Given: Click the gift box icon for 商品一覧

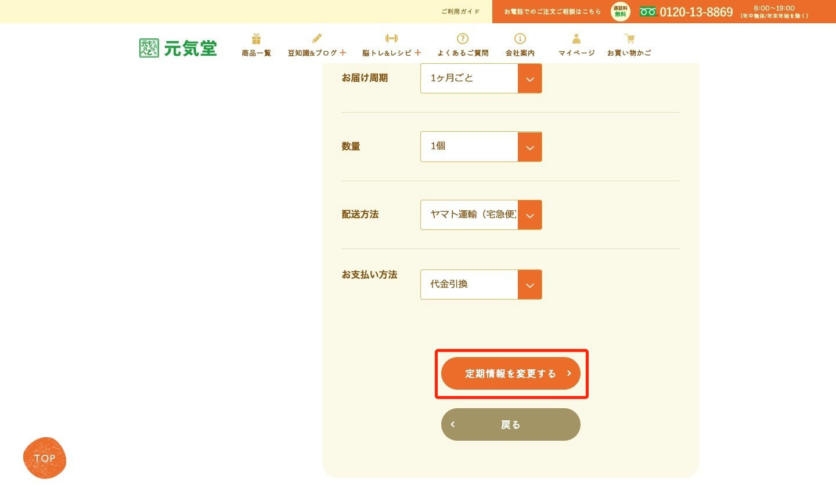Looking at the screenshot, I should click(x=256, y=39).
